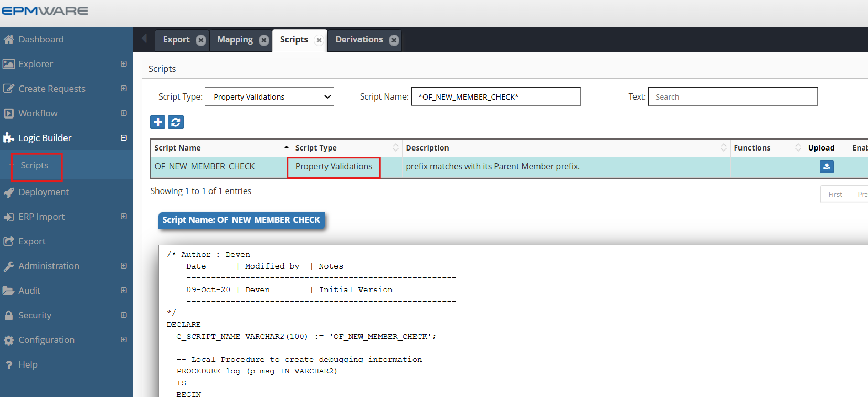Close the Export tab with its X icon
Viewport: 868px width, 397px height.
(201, 40)
